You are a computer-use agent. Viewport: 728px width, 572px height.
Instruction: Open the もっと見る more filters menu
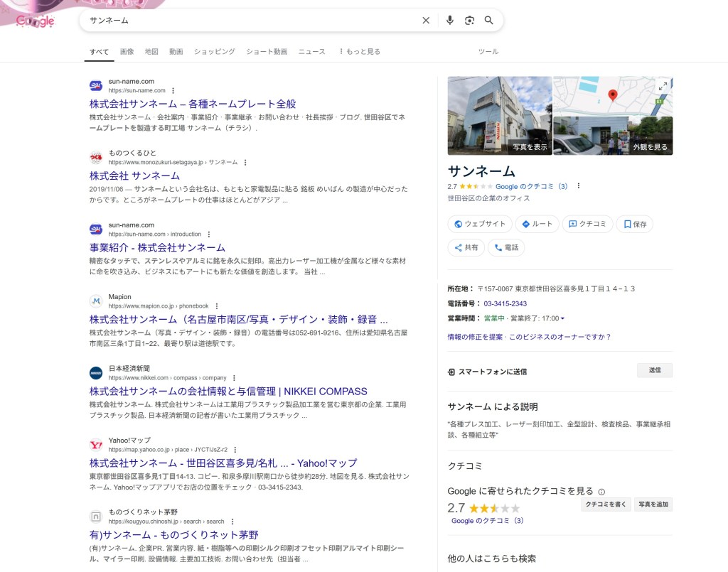click(360, 52)
